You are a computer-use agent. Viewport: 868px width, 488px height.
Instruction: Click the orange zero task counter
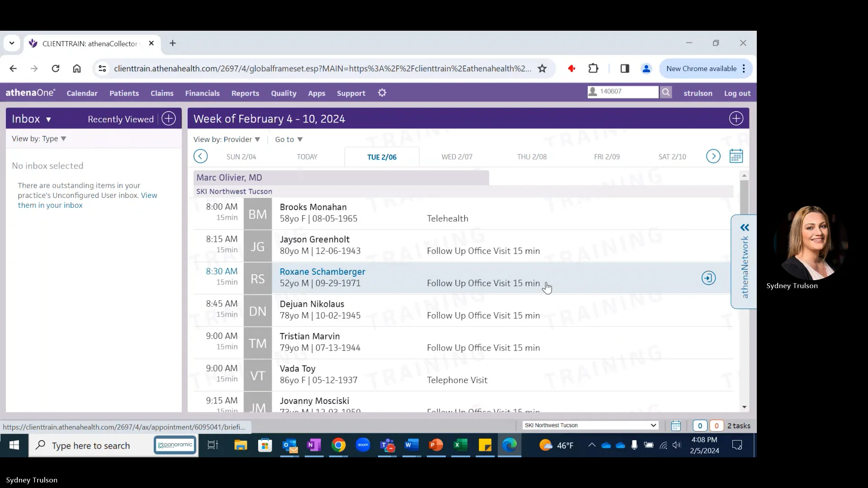(717, 425)
